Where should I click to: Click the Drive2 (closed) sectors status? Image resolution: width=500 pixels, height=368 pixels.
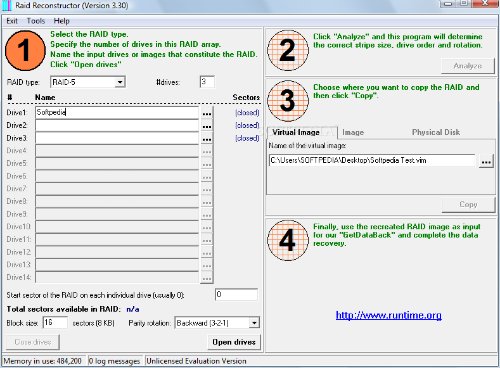[x=247, y=125]
